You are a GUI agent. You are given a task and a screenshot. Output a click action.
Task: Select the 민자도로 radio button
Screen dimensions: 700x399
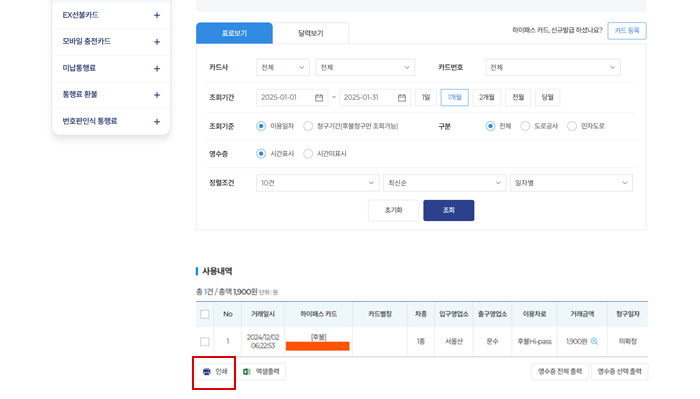(572, 126)
